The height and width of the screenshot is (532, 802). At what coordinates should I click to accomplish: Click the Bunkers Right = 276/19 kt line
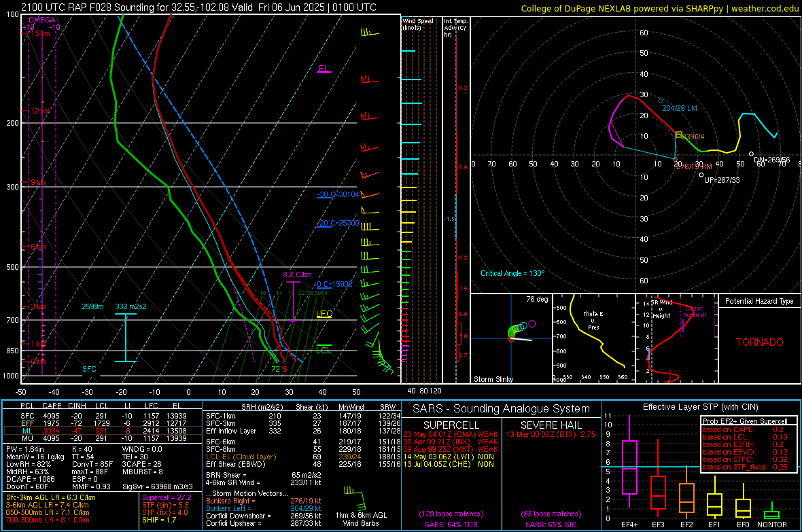point(264,501)
